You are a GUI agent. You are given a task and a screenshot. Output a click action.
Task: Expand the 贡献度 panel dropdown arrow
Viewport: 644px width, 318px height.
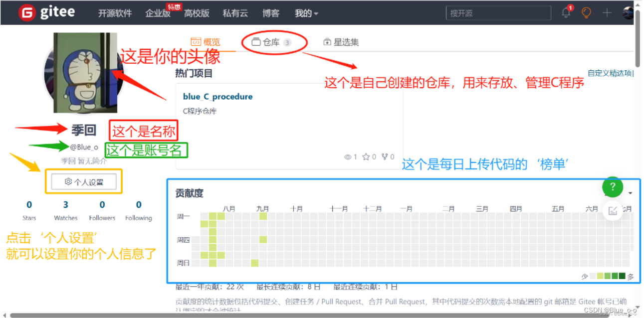(x=630, y=193)
